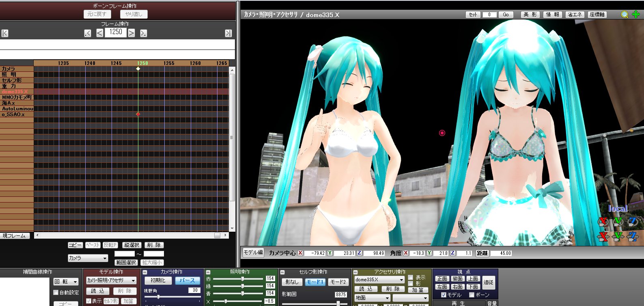Open the 地面 attachment dropdown

click(x=372, y=298)
